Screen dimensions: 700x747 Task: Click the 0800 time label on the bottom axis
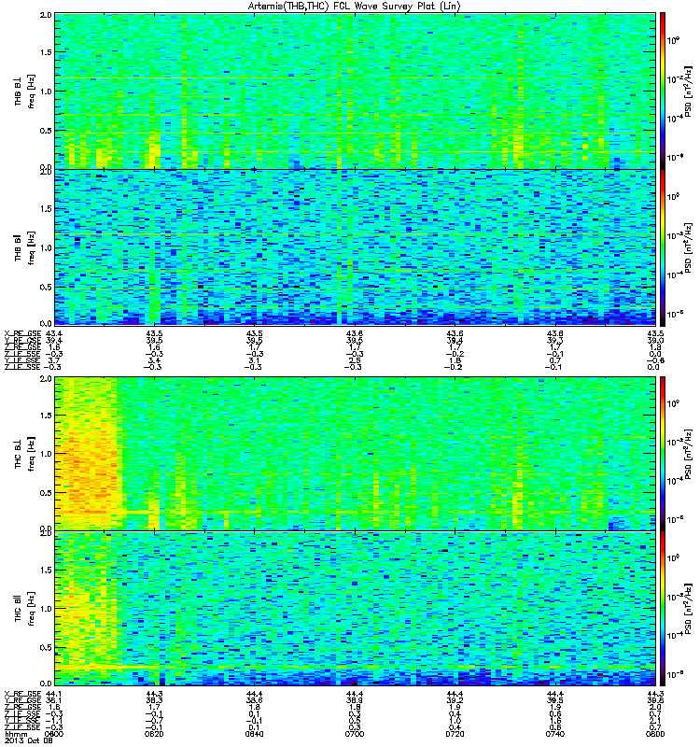pyautogui.click(x=655, y=734)
